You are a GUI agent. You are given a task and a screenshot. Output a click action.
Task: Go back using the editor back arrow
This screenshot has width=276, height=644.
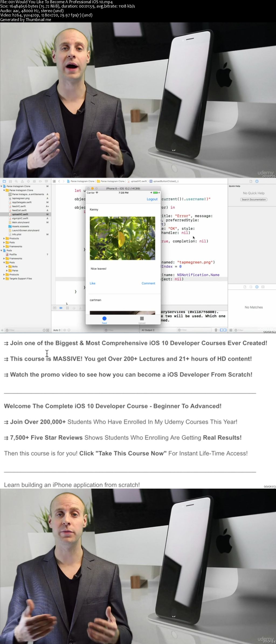(x=59, y=181)
